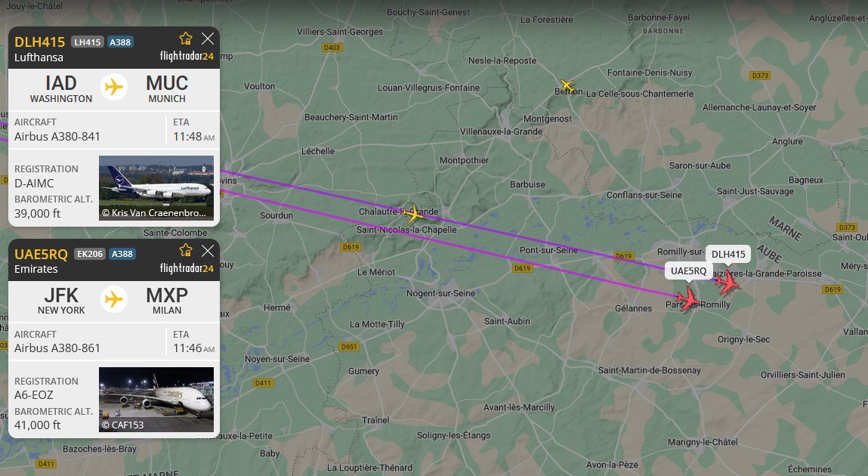Click the Villenauxe-la-Grande town label
This screenshot has height=476, width=868.
pos(501,131)
